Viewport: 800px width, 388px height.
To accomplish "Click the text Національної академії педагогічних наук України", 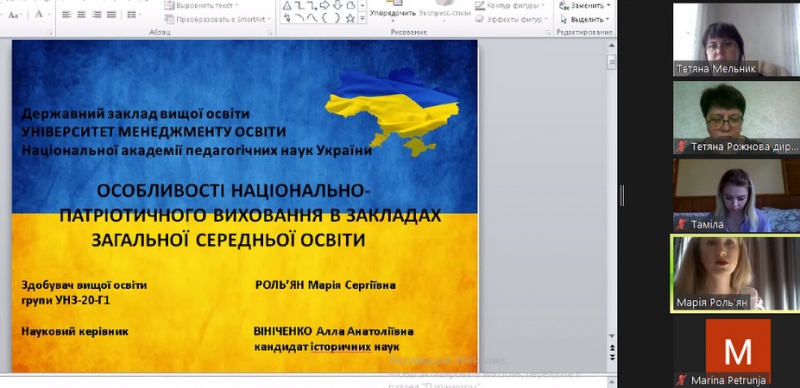I will click(196, 151).
